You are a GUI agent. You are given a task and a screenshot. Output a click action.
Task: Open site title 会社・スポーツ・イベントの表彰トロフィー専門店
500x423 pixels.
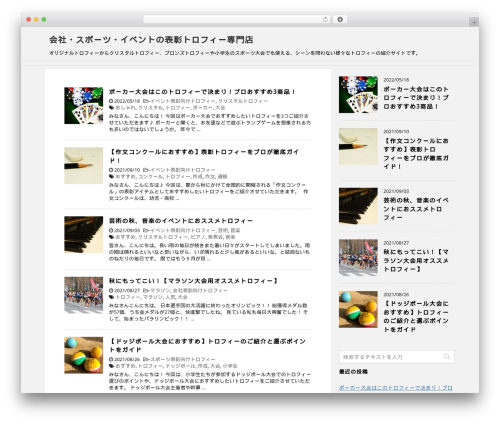point(151,40)
